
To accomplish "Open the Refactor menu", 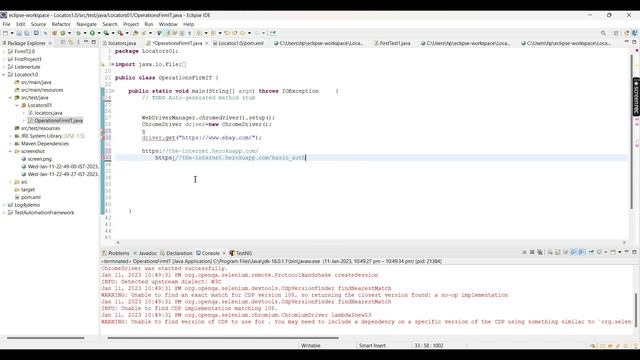I will (61, 24).
